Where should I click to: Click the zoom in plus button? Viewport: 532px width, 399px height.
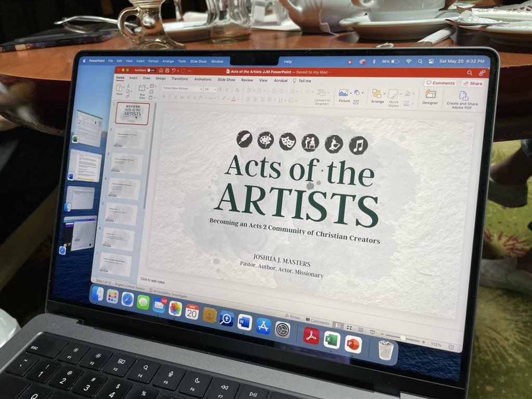point(423,342)
